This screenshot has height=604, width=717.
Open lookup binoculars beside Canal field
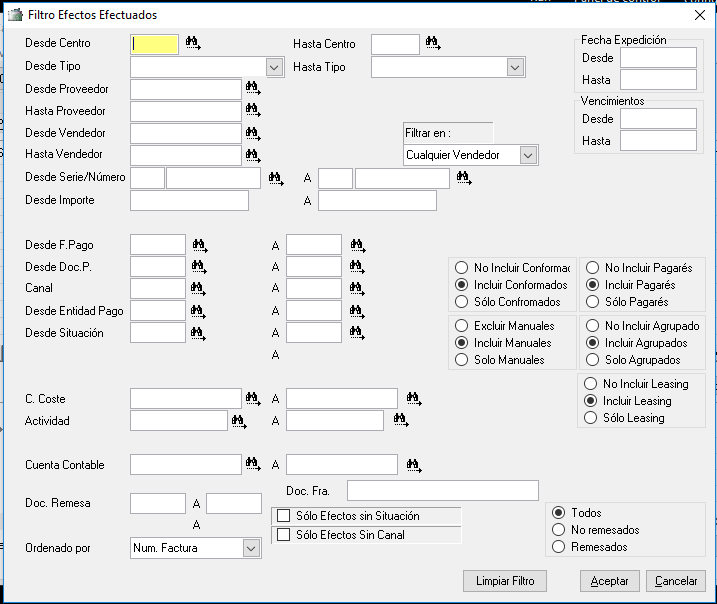[x=198, y=289]
